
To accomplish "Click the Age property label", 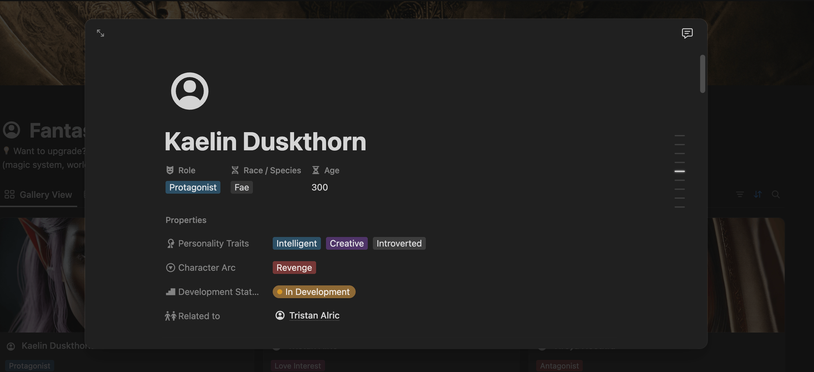I will click(x=332, y=170).
